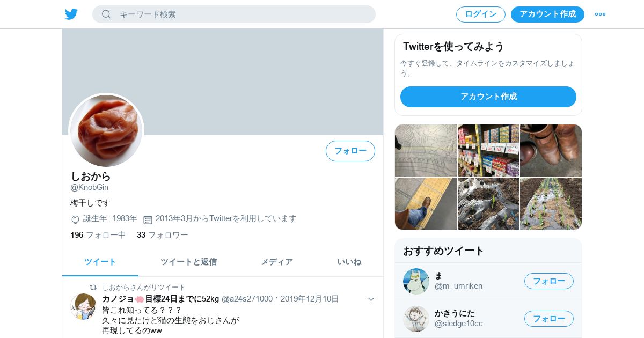Click the ログイン button

coord(481,14)
